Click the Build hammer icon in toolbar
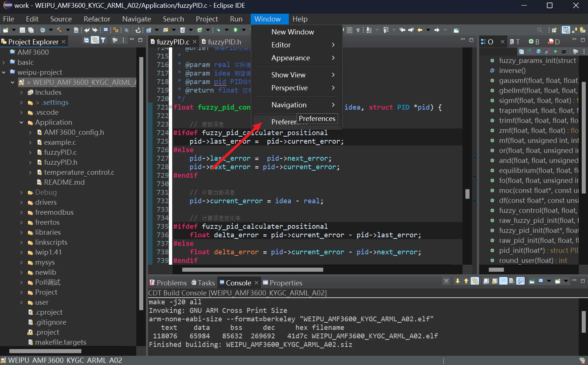The height and width of the screenshot is (365, 588). coord(59,30)
